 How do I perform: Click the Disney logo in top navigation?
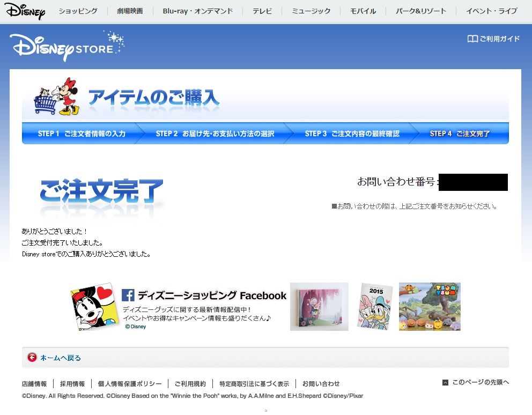25,11
